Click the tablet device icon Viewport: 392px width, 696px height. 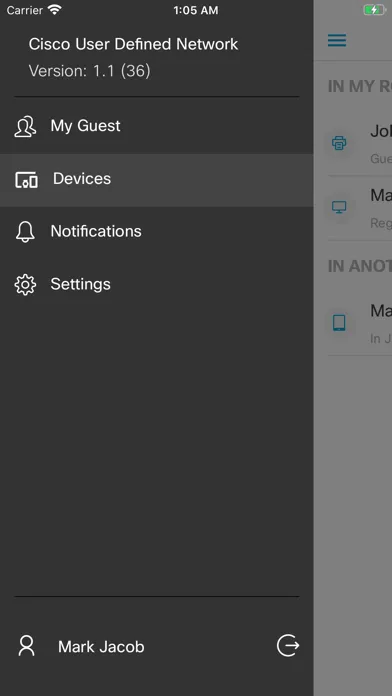pyautogui.click(x=339, y=323)
